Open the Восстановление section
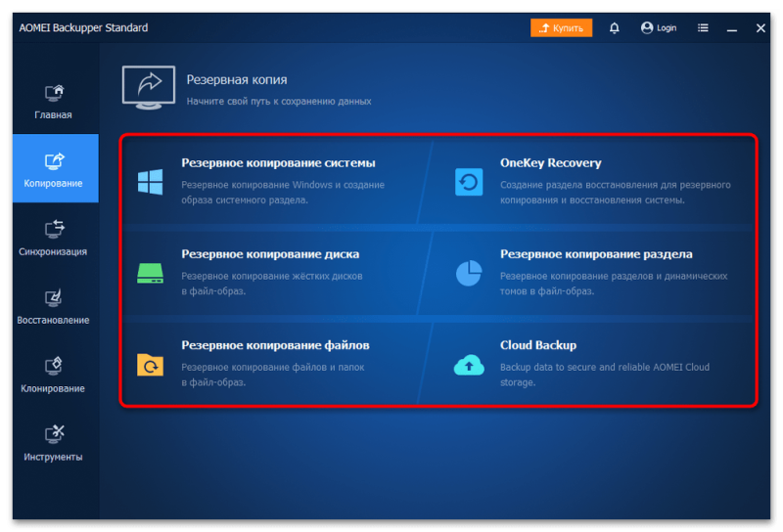The height and width of the screenshot is (532, 783). (54, 306)
